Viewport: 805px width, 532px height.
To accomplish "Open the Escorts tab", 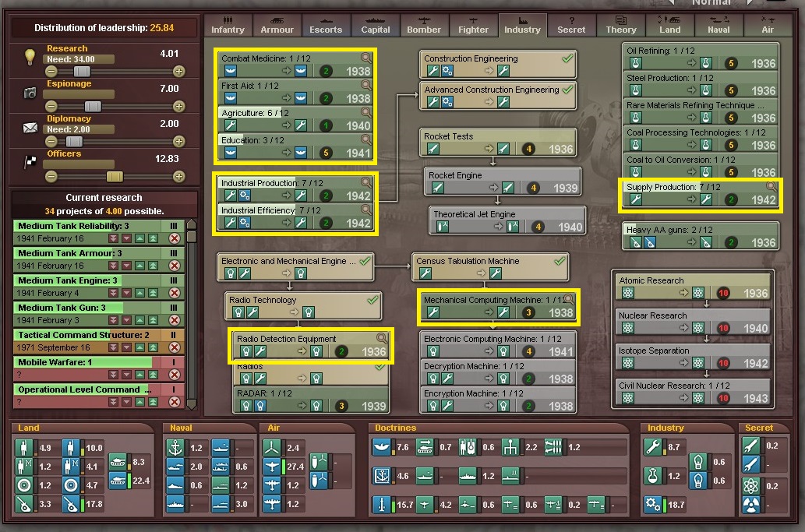I will pos(326,25).
